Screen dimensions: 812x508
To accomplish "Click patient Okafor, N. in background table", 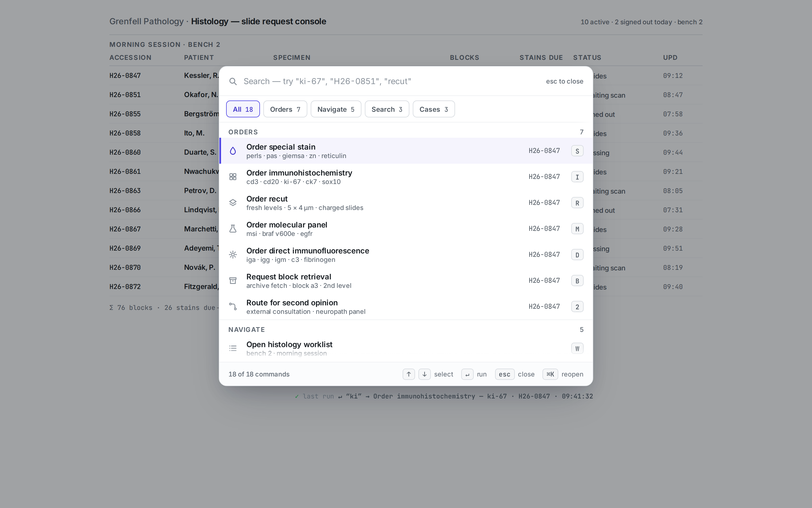I will [201, 95].
